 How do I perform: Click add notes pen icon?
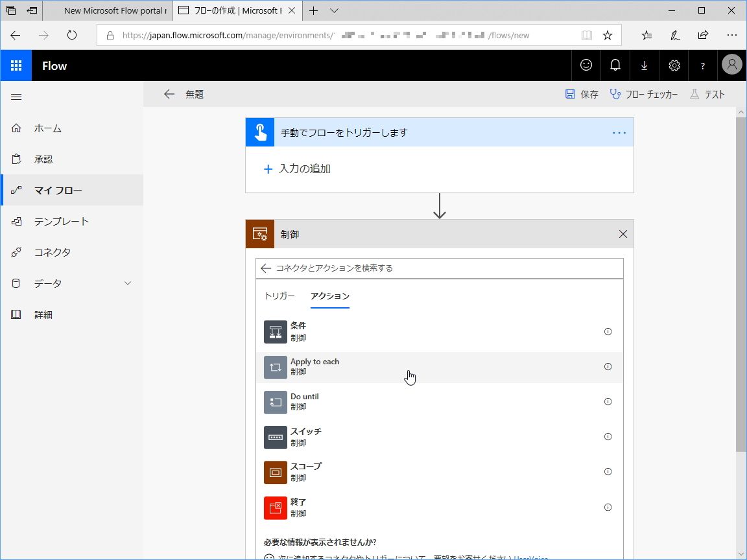(x=674, y=35)
